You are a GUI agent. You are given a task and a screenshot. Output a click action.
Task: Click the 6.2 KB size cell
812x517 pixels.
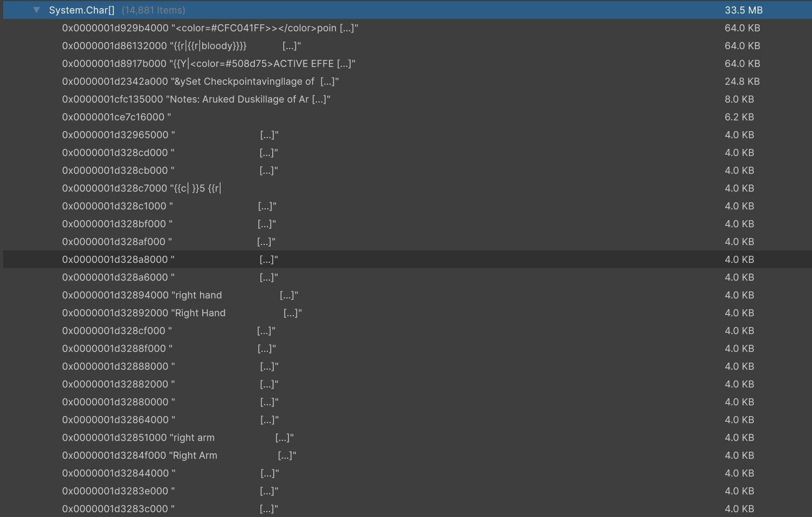739,117
